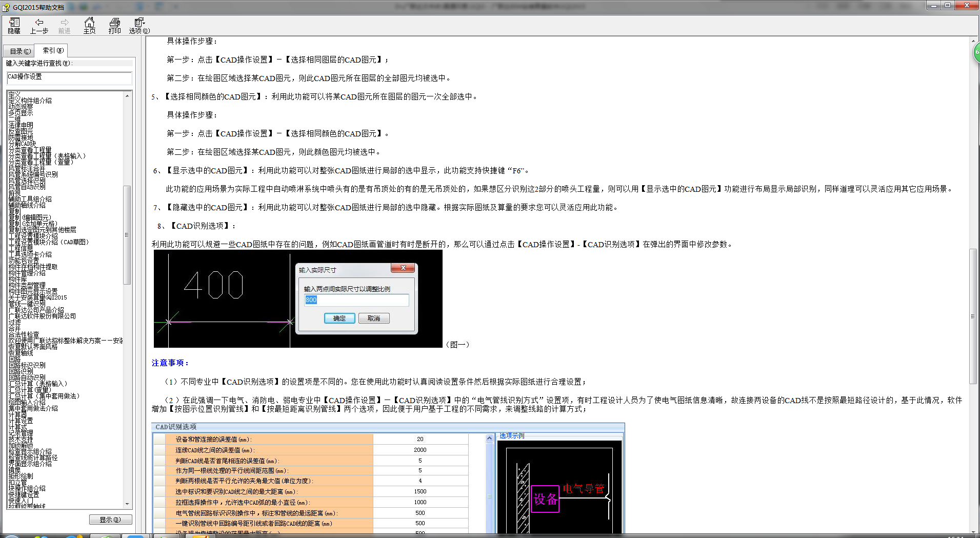Select index entry 恢复轴线

[x=21, y=353]
